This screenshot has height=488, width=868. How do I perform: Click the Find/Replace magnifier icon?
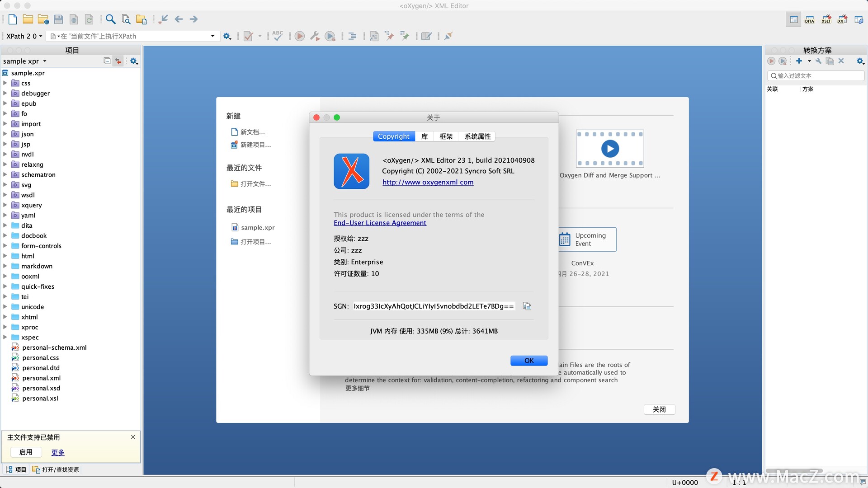[x=110, y=19]
